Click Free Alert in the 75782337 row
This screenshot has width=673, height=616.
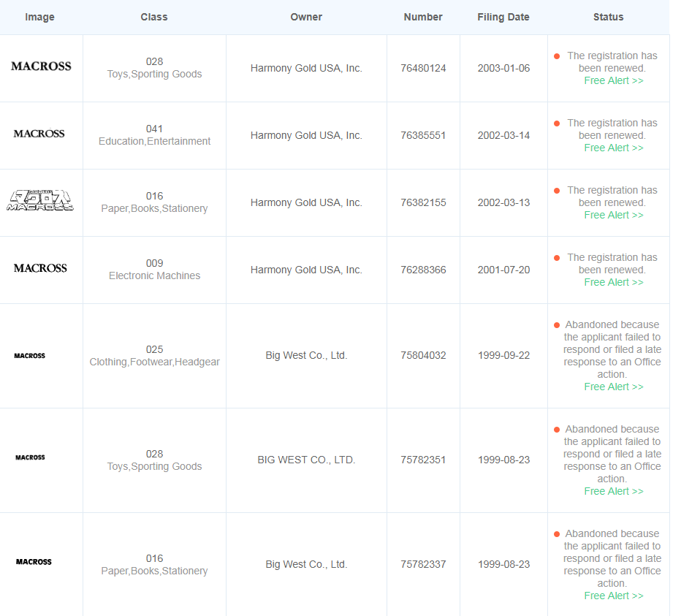613,596
